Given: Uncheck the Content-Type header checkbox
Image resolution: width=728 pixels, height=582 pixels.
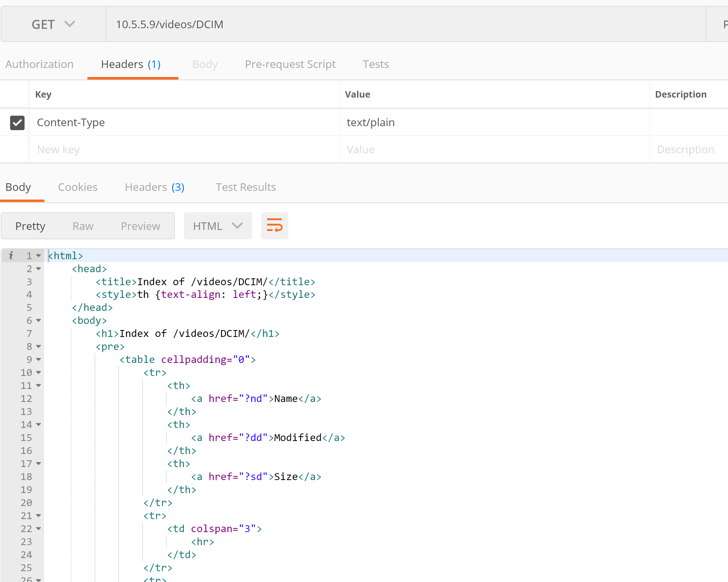Looking at the screenshot, I should (x=17, y=123).
